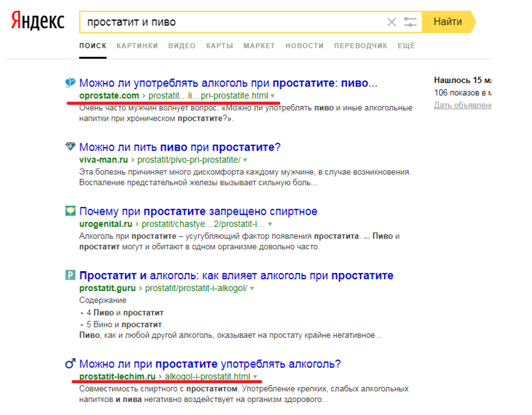This screenshot has height=415, width=532.
Task: Switch to the Поиск tab
Action: coord(93,46)
